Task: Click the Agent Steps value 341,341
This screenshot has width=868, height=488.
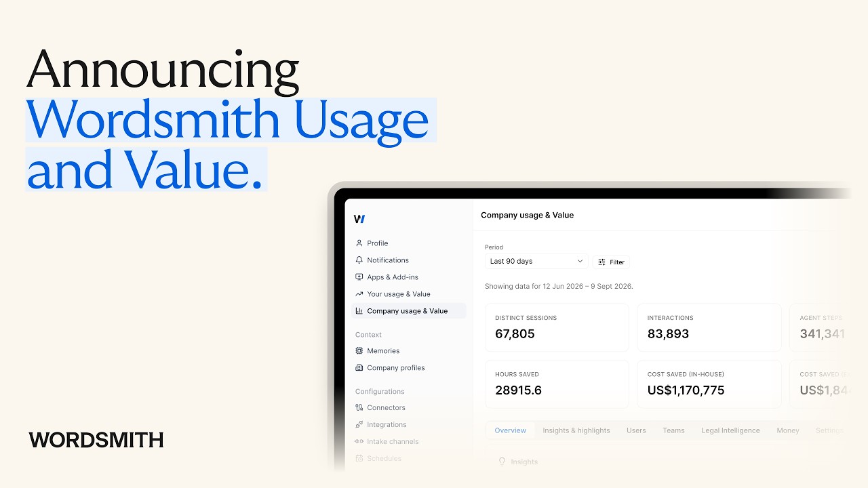Action: [x=823, y=334]
